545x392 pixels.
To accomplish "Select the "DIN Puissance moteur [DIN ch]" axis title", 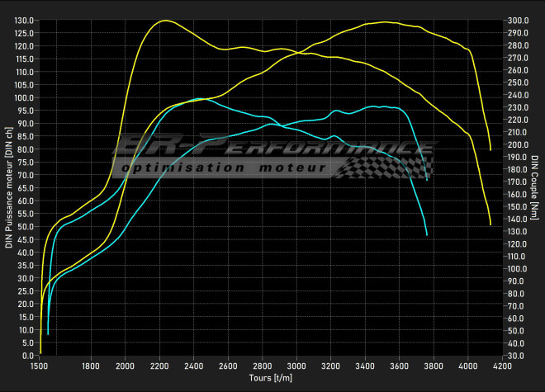I will click(x=8, y=188).
